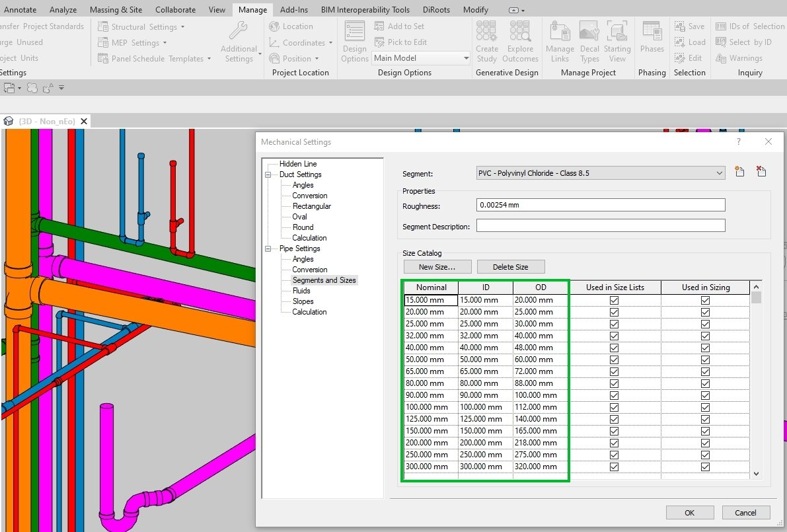
Task: Expand Panel Schedule Templates dropdown
Action: (x=209, y=59)
